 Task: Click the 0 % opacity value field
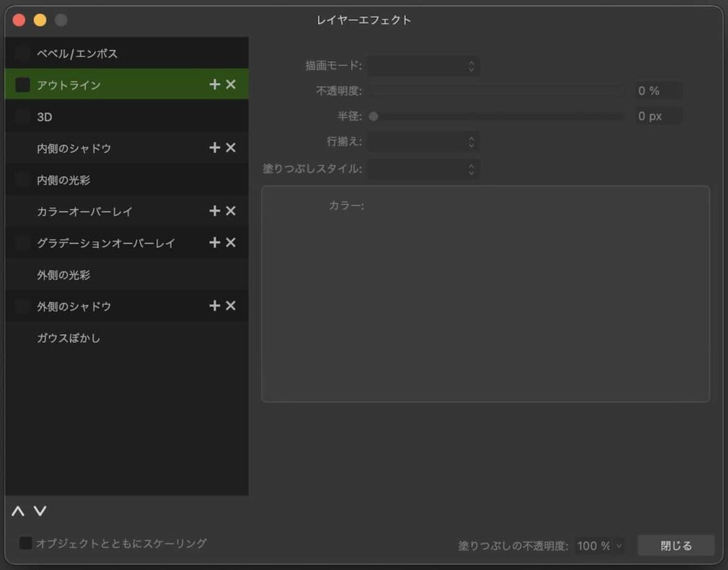pyautogui.click(x=658, y=90)
